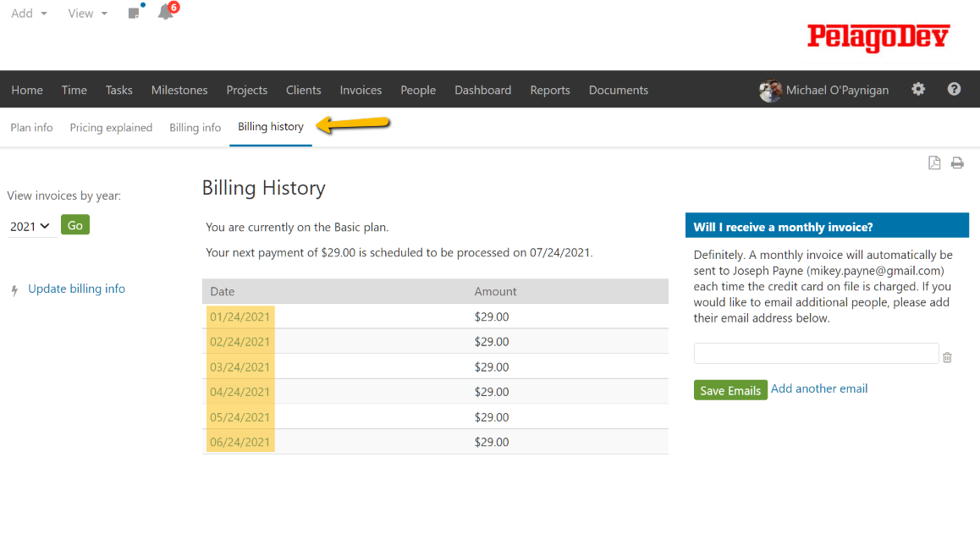Viewport: 980px width, 545px height.
Task: Delete the additional email with the trash icon
Action: point(947,356)
